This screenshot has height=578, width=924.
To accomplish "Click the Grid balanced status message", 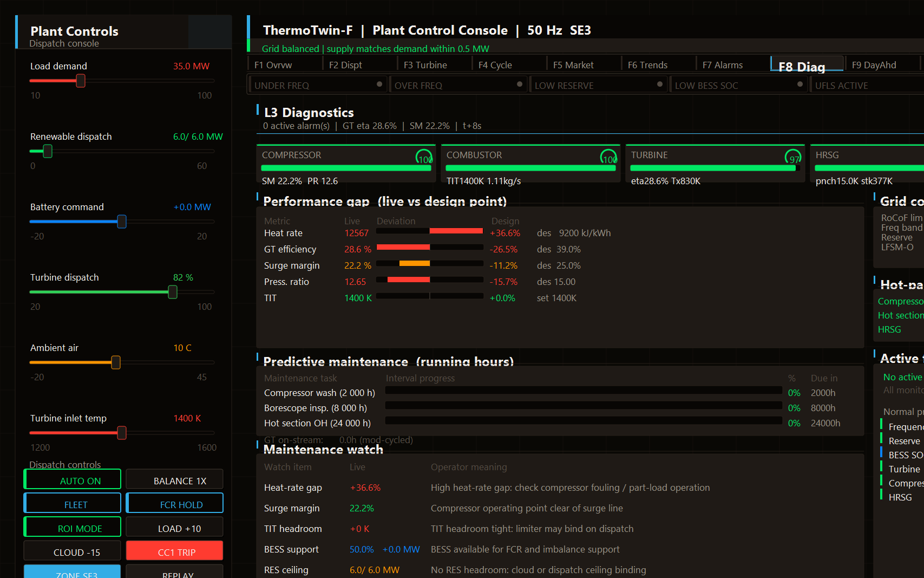I will coord(376,49).
